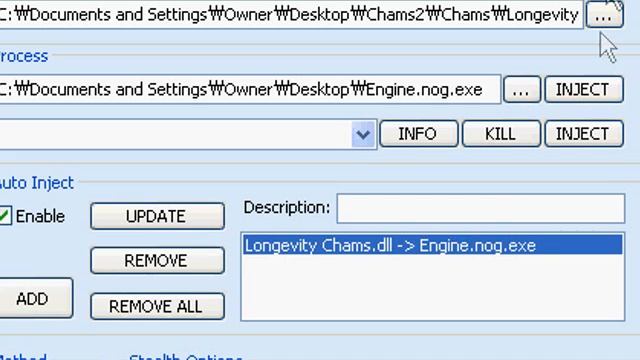640x360 pixels.
Task: Click INJECT next to the KILL button
Action: point(584,134)
